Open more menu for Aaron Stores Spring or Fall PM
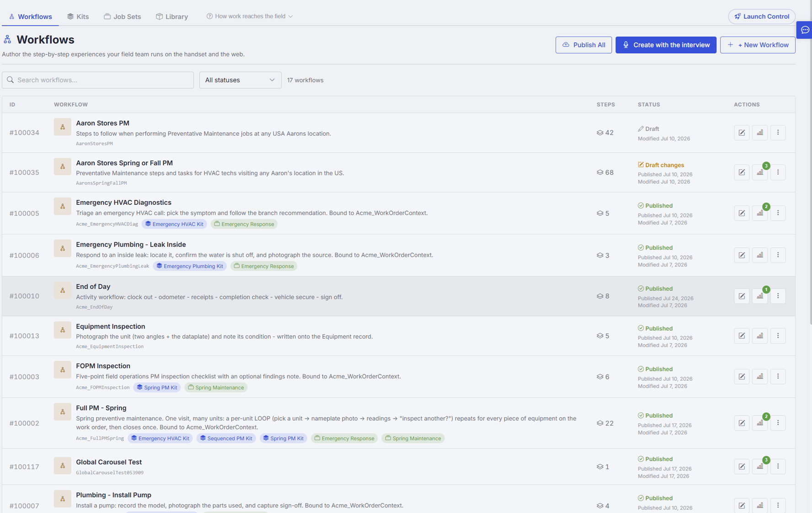Viewport: 812px width, 513px height. 778,172
